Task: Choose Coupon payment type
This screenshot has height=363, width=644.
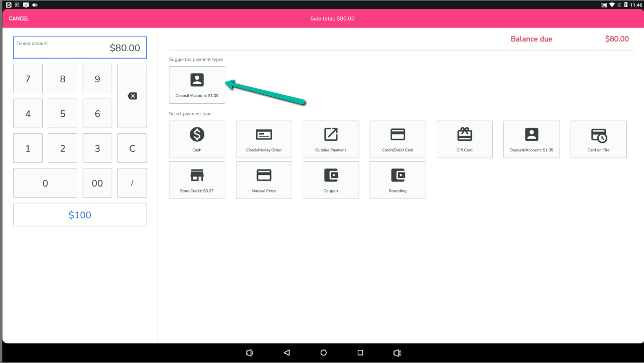Action: click(331, 180)
